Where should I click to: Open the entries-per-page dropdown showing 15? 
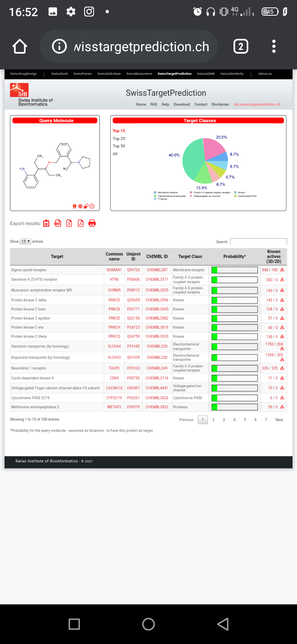tap(26, 241)
